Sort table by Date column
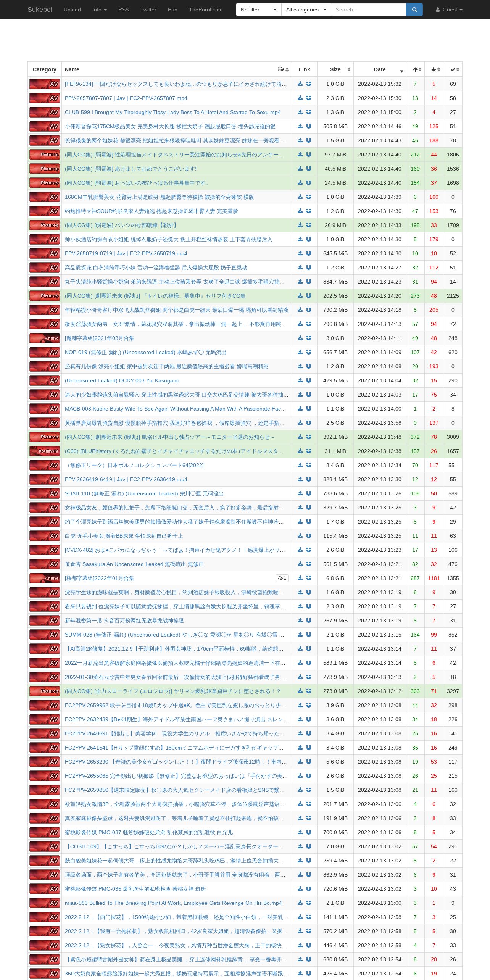The width and height of the screenshot is (490, 980). [380, 69]
